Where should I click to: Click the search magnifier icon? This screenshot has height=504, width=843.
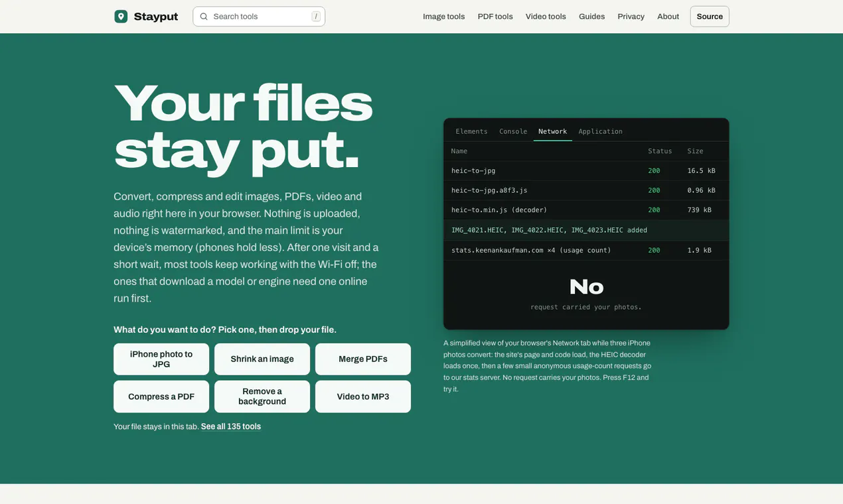tap(204, 17)
